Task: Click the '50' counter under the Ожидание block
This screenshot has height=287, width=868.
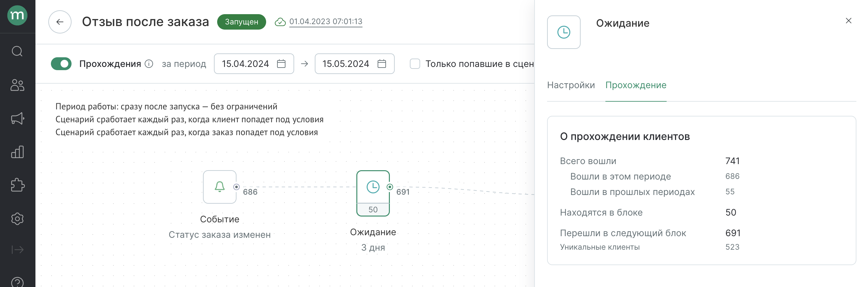Action: tap(373, 209)
